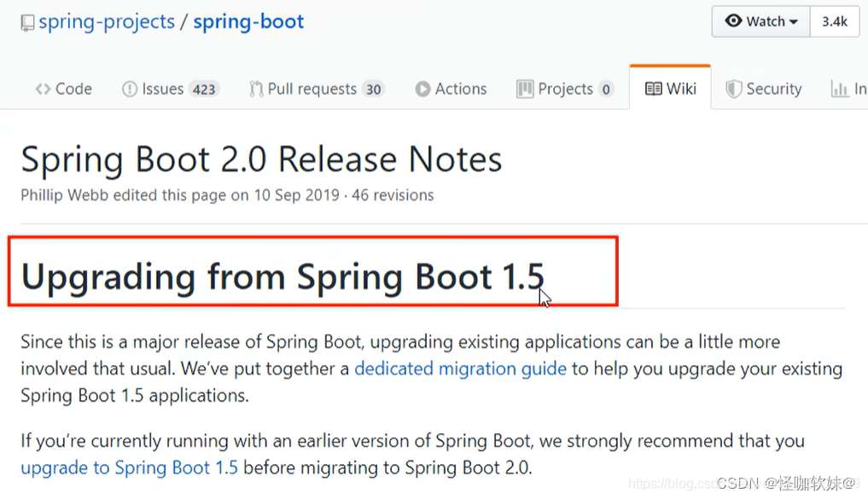Click the Upgrading from Spring Boot 1.5 heading
The height and width of the screenshot is (499, 868).
point(282,277)
